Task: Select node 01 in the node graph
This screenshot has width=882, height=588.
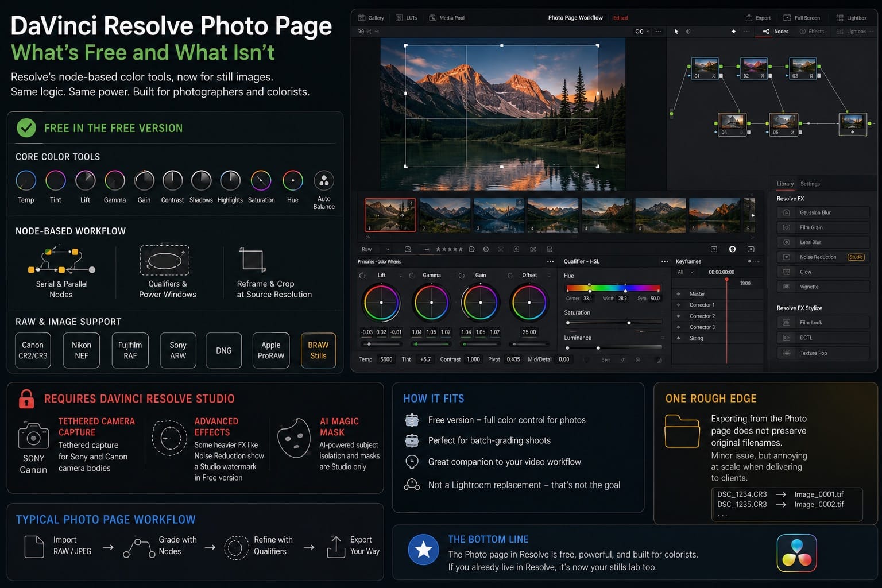Action: click(x=705, y=68)
